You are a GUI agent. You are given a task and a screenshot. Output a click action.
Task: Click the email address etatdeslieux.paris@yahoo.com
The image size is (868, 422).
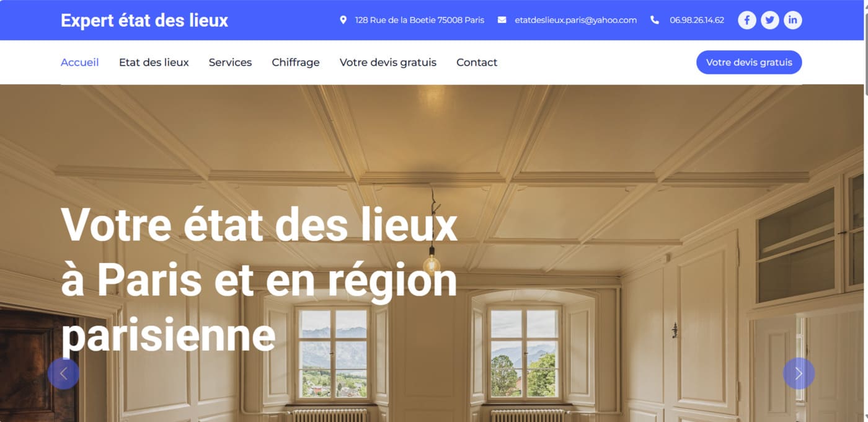pyautogui.click(x=576, y=20)
